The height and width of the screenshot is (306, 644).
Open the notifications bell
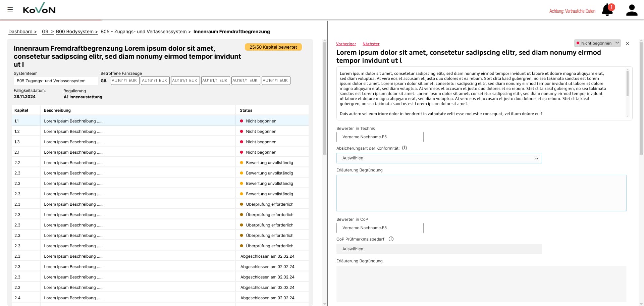607,10
